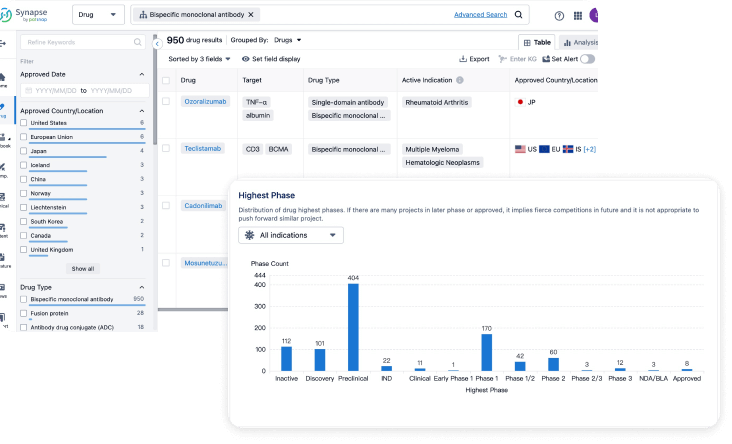Switch to the Table tab
Image resolution: width=732 pixels, height=444 pixels.
536,42
